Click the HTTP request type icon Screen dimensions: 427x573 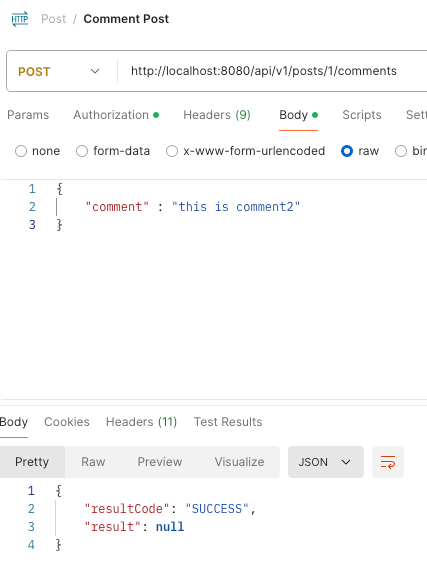pyautogui.click(x=20, y=19)
